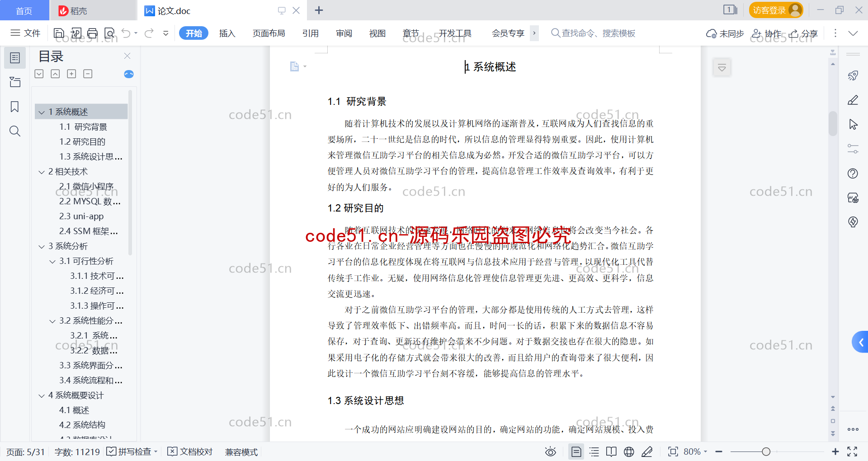Open Print Preview icon
Screen dimensions: 868x461
109,33
